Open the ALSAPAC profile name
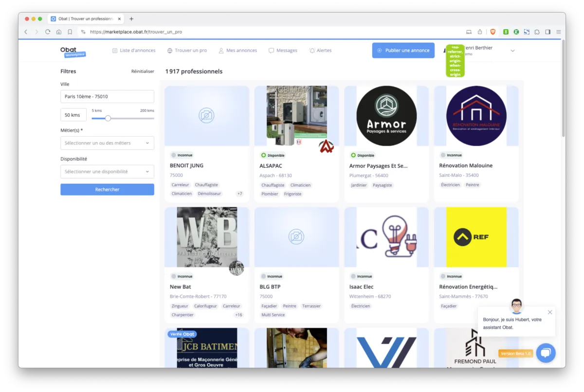This screenshot has width=584, height=392. [x=271, y=165]
